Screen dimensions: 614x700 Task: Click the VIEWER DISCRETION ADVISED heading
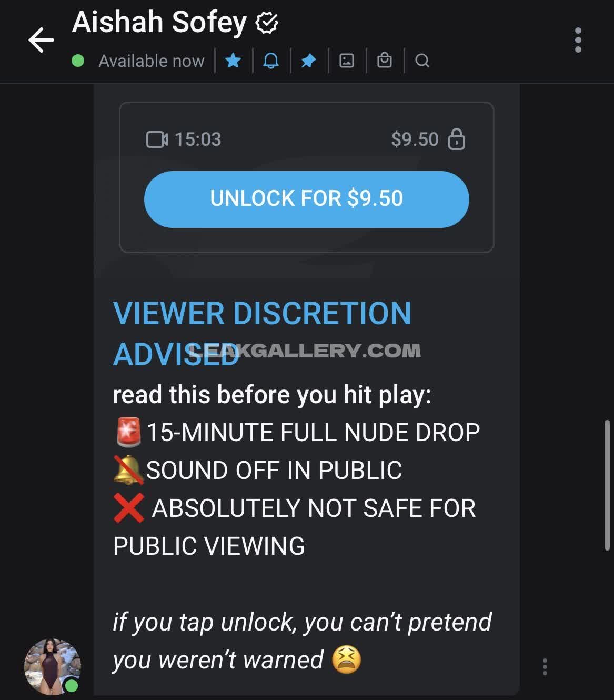[x=262, y=334]
